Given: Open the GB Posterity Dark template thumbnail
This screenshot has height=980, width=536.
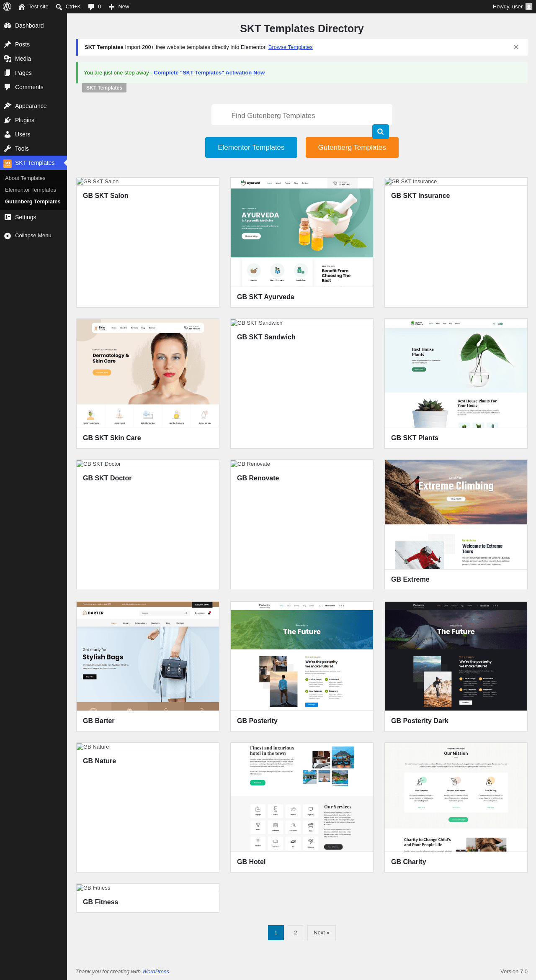Looking at the screenshot, I should [x=456, y=656].
